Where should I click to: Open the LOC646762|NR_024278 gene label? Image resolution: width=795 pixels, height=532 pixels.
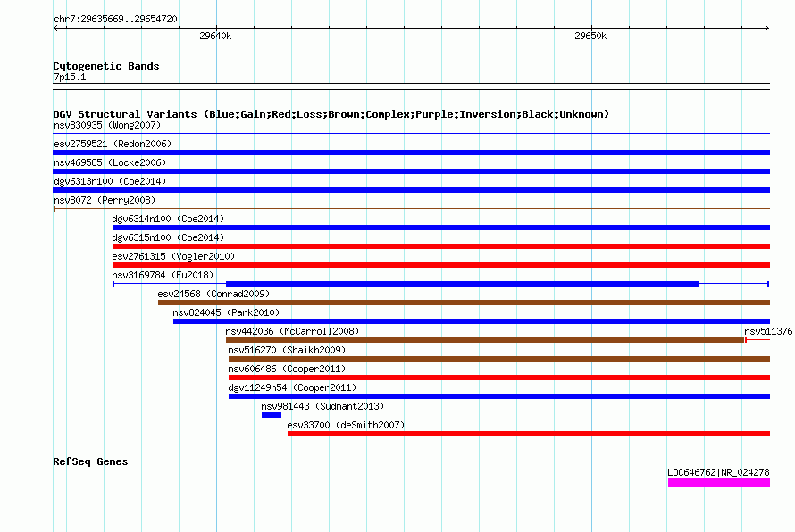click(x=718, y=472)
